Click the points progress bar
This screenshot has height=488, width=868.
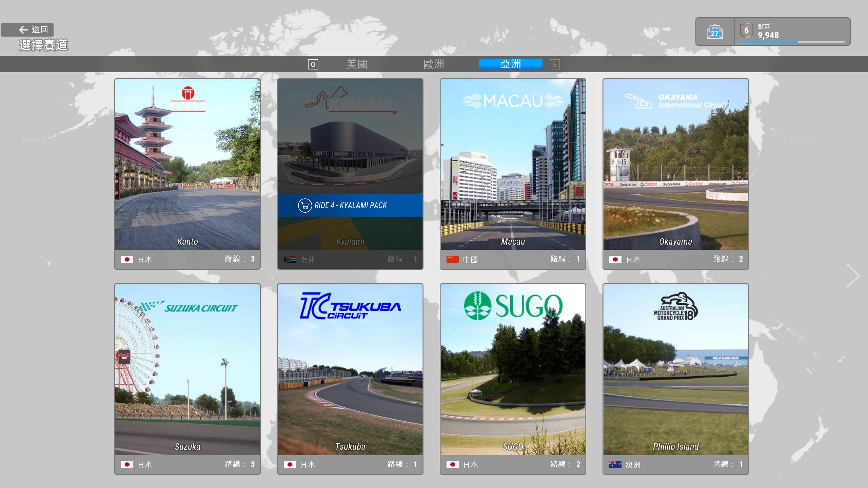792,42
